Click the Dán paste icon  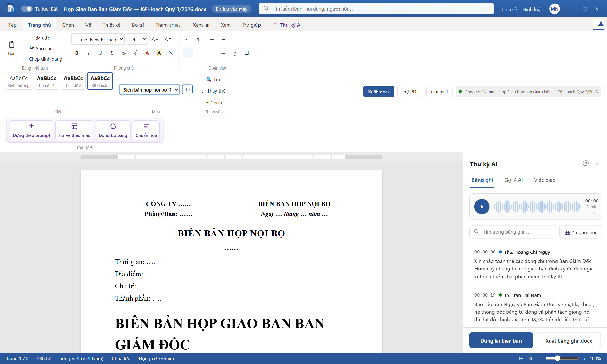click(12, 48)
